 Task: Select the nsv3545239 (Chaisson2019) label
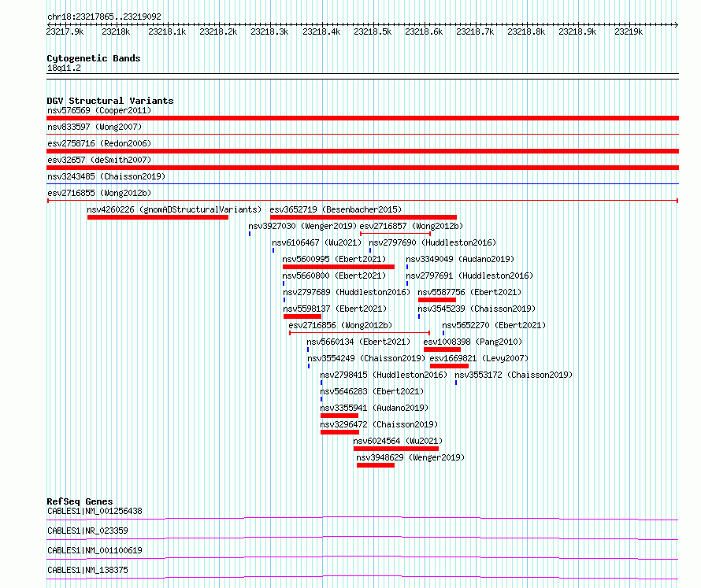477,309
